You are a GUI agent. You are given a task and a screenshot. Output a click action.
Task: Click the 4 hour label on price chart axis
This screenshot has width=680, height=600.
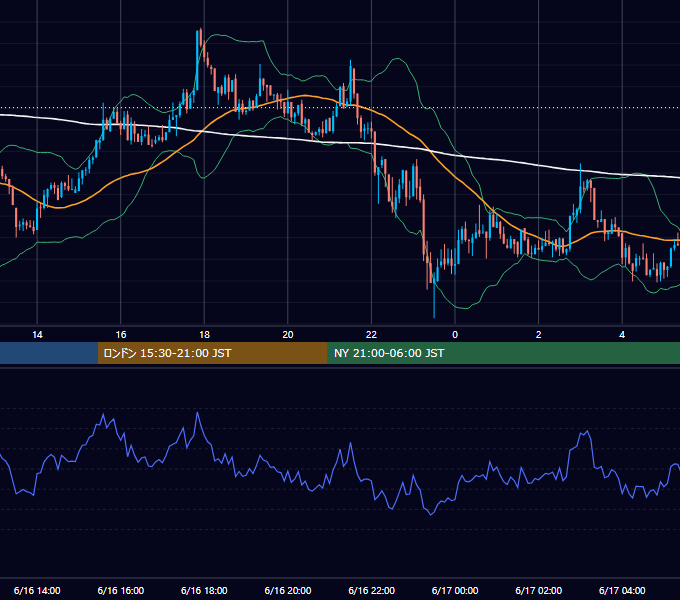point(622,335)
